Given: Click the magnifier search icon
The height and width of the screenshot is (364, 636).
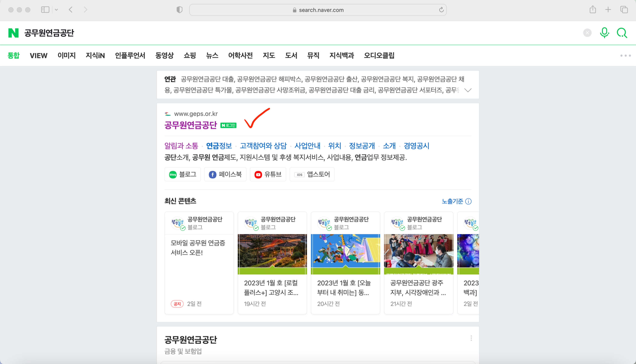Looking at the screenshot, I should 622,33.
